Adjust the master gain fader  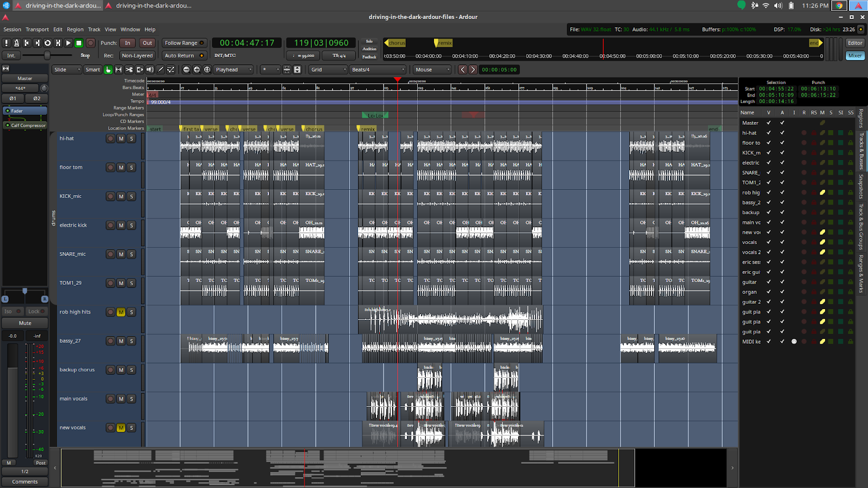click(12, 401)
